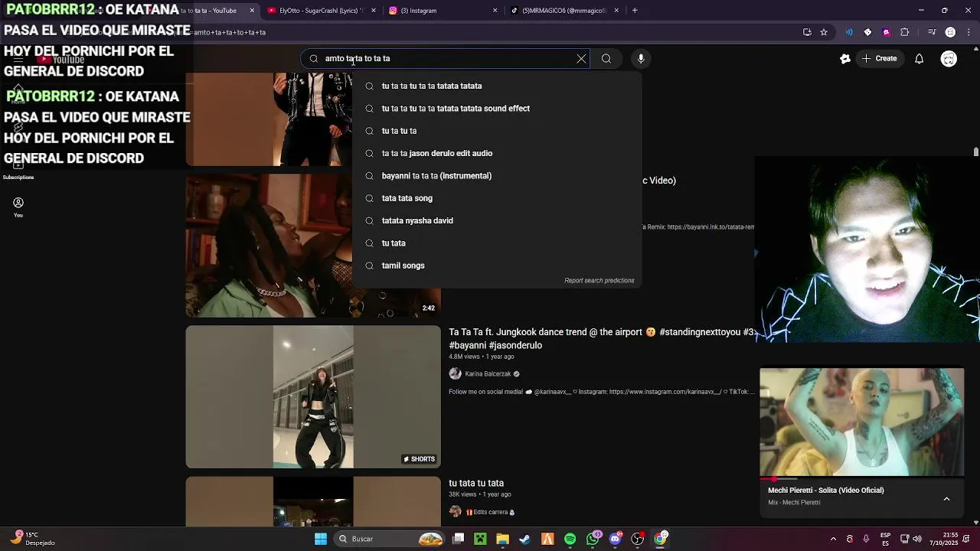
Task: Open Discord from the taskbar
Action: (615, 539)
